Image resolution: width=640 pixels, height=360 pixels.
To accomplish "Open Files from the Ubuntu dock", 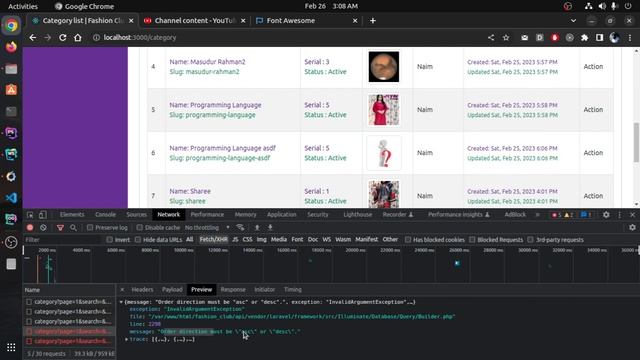I will click(x=11, y=69).
